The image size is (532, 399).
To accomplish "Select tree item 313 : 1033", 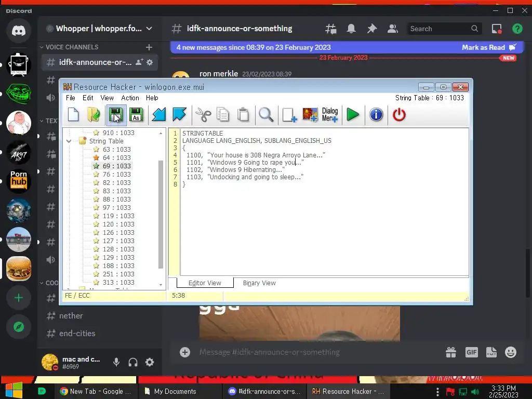I will tap(118, 283).
